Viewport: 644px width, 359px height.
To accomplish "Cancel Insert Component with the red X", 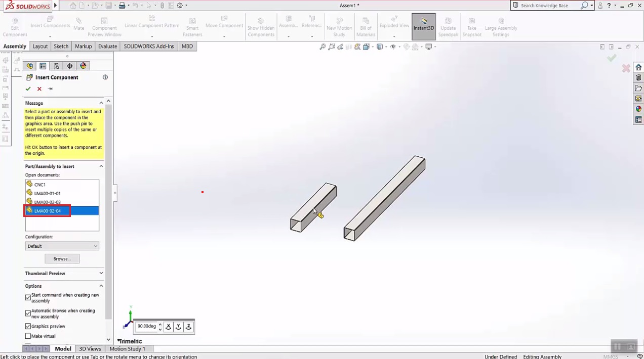I will pyautogui.click(x=39, y=89).
